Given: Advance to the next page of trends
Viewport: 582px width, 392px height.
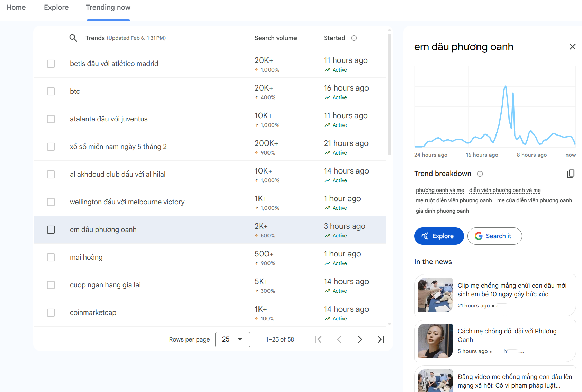Looking at the screenshot, I should pos(360,339).
